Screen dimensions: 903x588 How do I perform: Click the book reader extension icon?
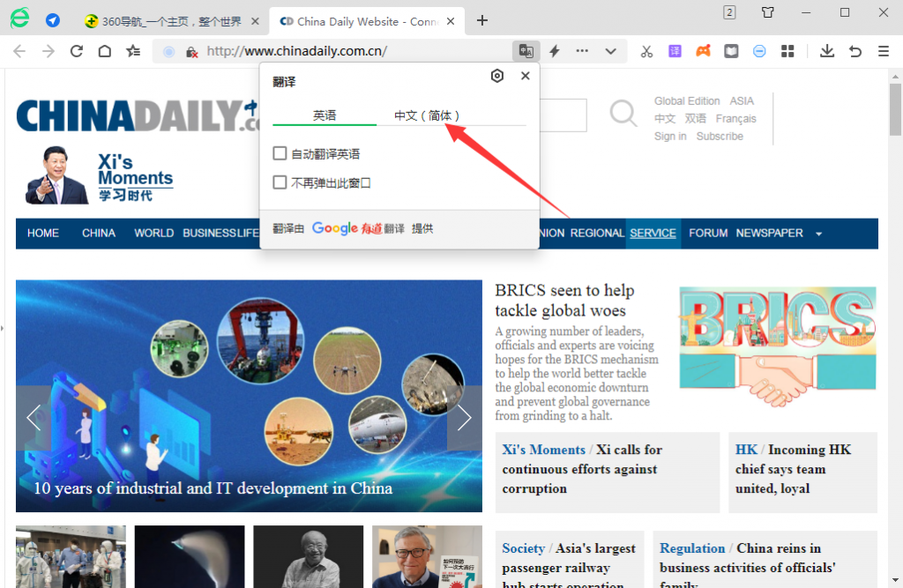731,51
